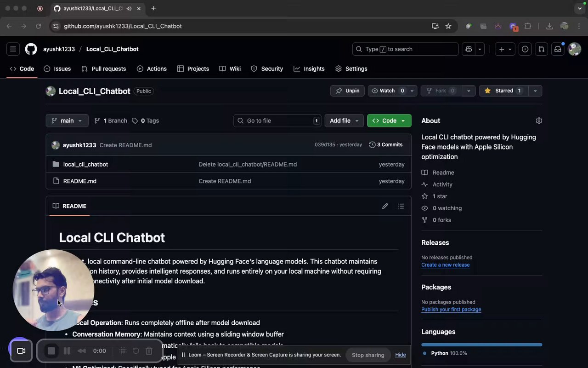Image resolution: width=588 pixels, height=368 pixels.
Task: Open the Insights tab
Action: point(309,69)
